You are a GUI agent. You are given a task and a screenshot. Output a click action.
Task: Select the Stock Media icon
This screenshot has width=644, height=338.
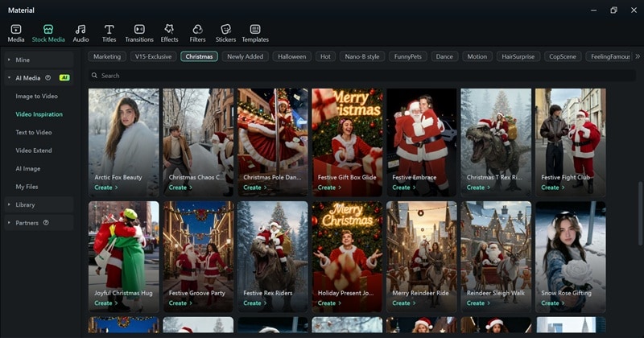(48, 29)
